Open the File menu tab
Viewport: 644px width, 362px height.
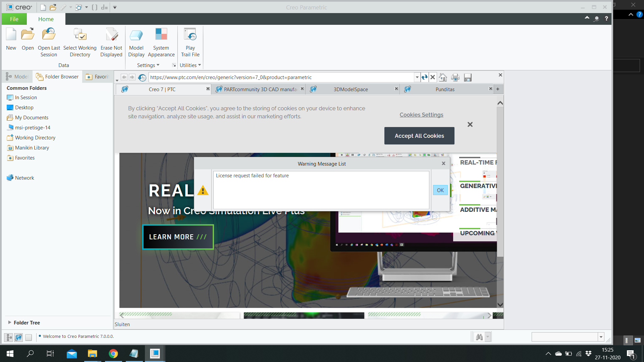pos(14,19)
